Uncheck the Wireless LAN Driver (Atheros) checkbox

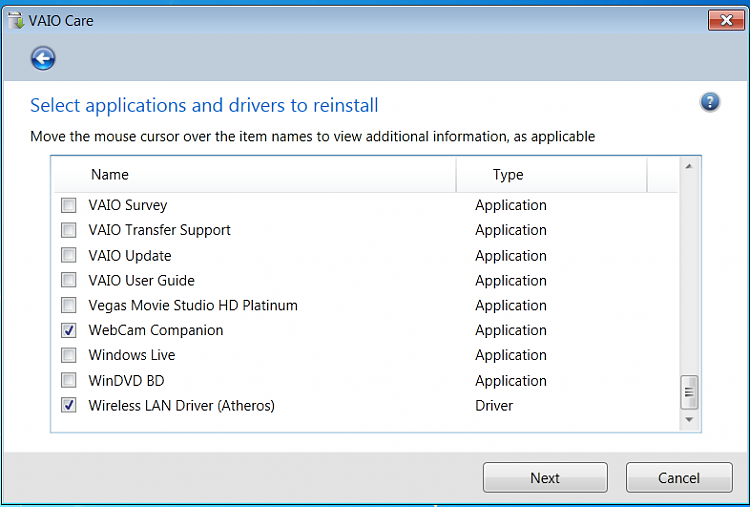coord(68,405)
